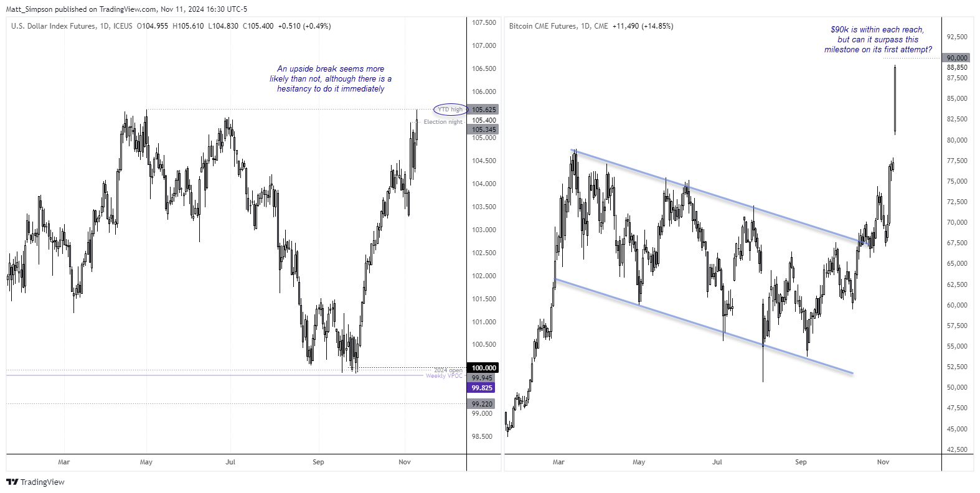
Task: Click the 105.345 price tag
Action: [x=484, y=129]
